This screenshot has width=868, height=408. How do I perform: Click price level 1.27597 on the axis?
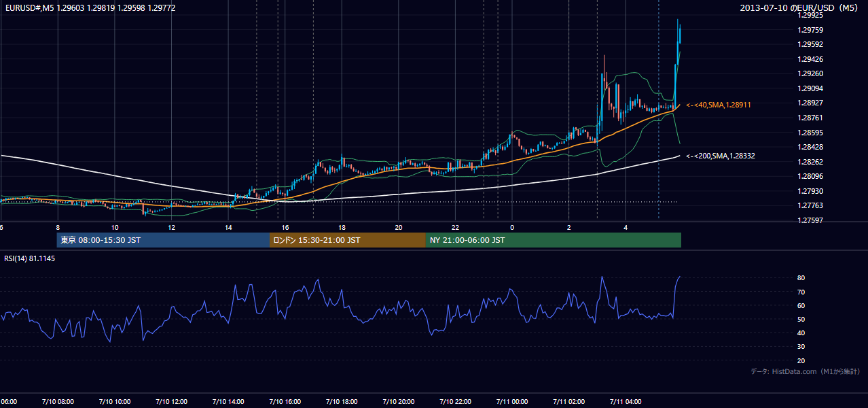[x=810, y=220]
